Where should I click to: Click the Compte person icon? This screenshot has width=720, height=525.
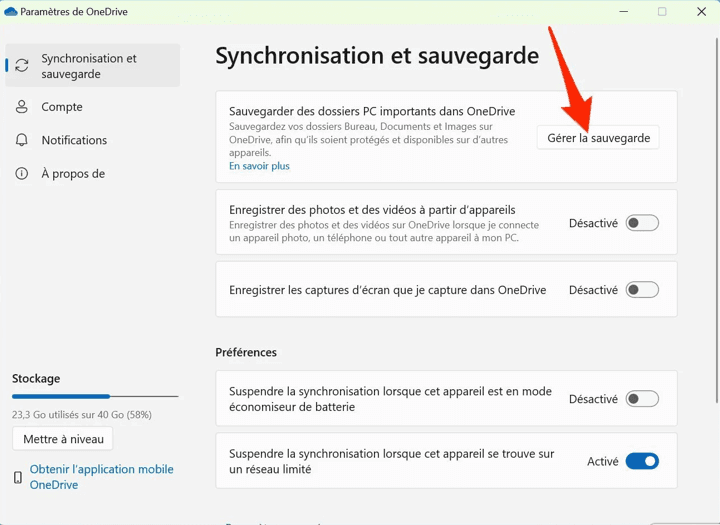click(22, 107)
